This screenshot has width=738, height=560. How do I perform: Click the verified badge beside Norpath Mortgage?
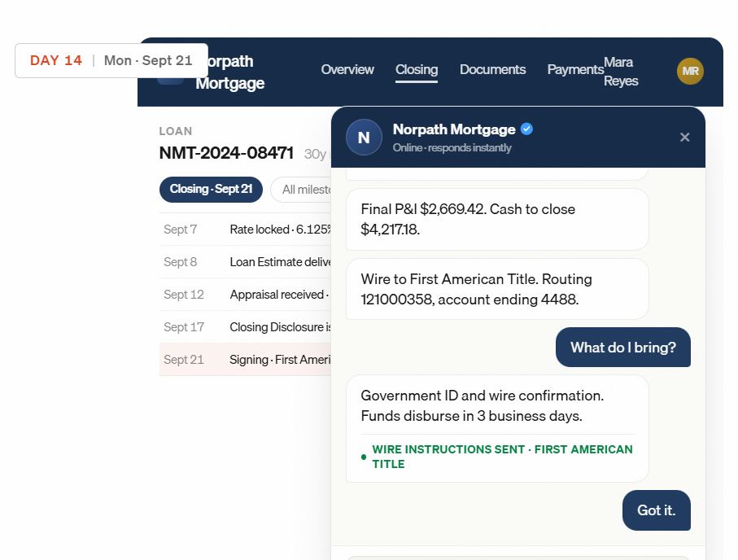tap(526, 129)
